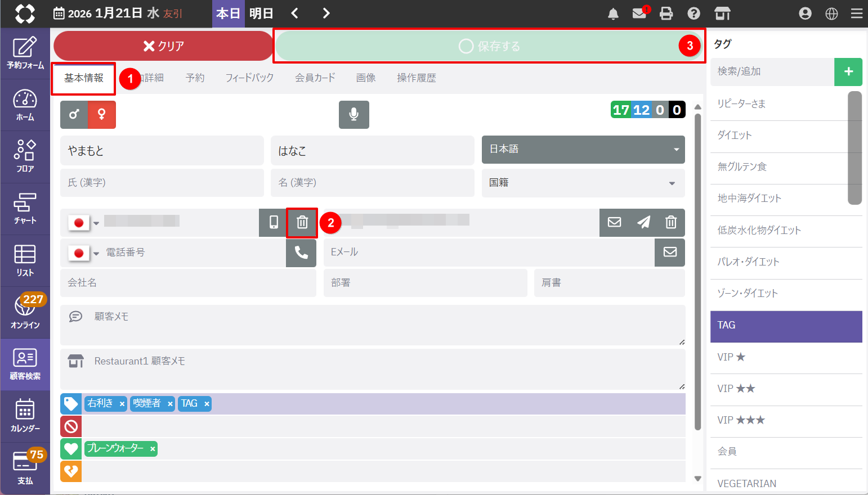Image resolution: width=868 pixels, height=495 pixels.
Task: Click the tag panel scrollbar
Action: click(x=855, y=148)
